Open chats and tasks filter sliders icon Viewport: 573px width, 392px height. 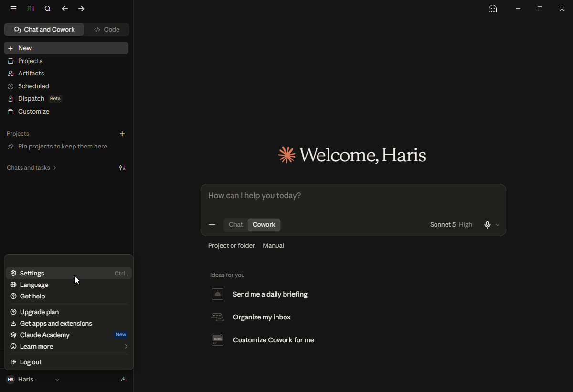[122, 168]
